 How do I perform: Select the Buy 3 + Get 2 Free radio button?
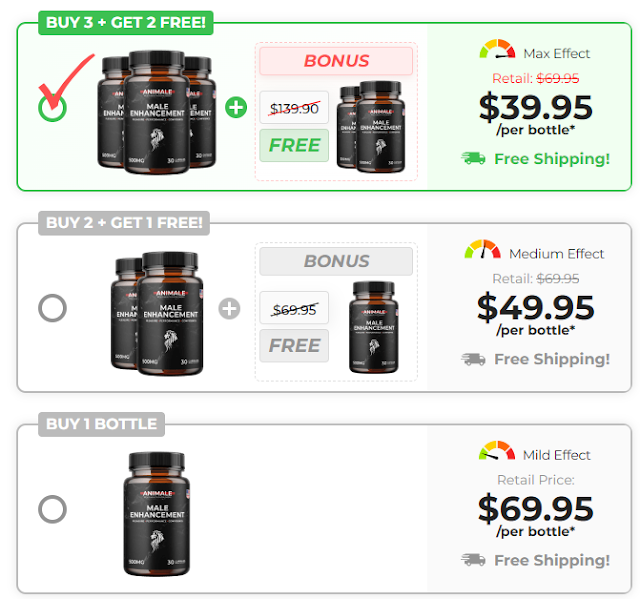coord(52,108)
